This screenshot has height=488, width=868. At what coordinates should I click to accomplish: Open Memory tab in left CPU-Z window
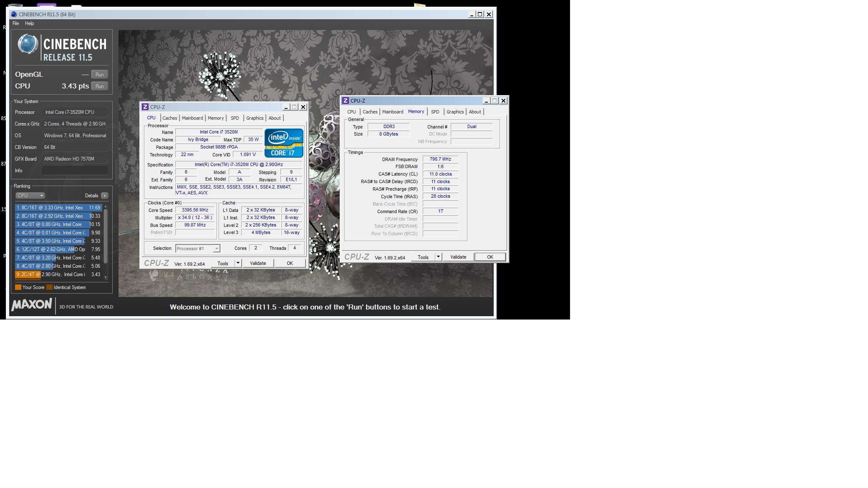pyautogui.click(x=216, y=118)
